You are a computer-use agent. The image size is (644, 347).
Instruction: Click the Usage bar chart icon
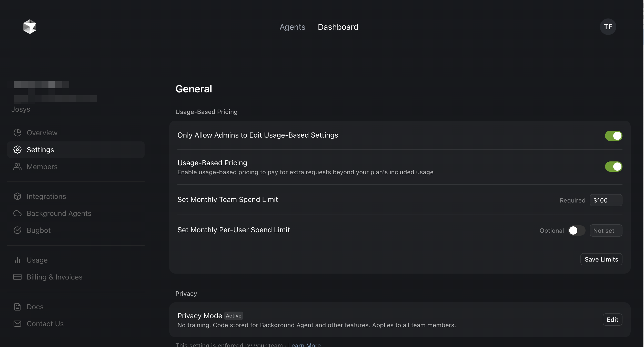(x=17, y=260)
